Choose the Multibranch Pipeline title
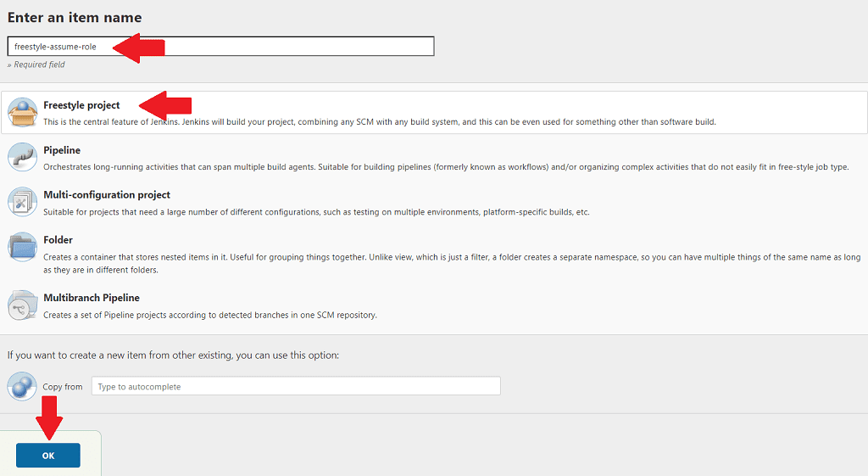 [92, 298]
